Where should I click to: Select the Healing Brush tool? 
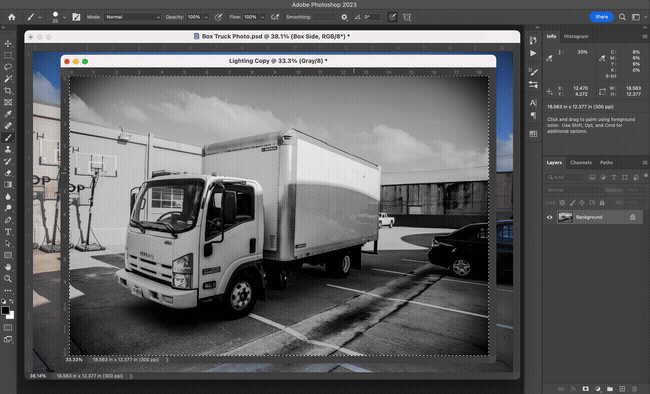click(8, 126)
